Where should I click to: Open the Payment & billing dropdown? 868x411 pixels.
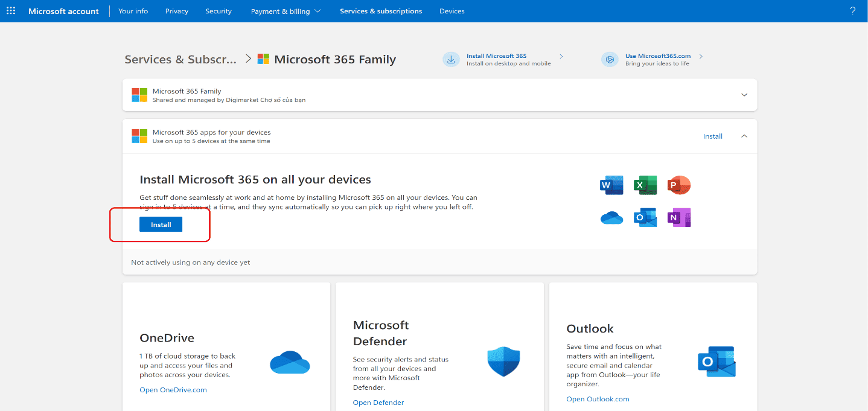point(286,11)
